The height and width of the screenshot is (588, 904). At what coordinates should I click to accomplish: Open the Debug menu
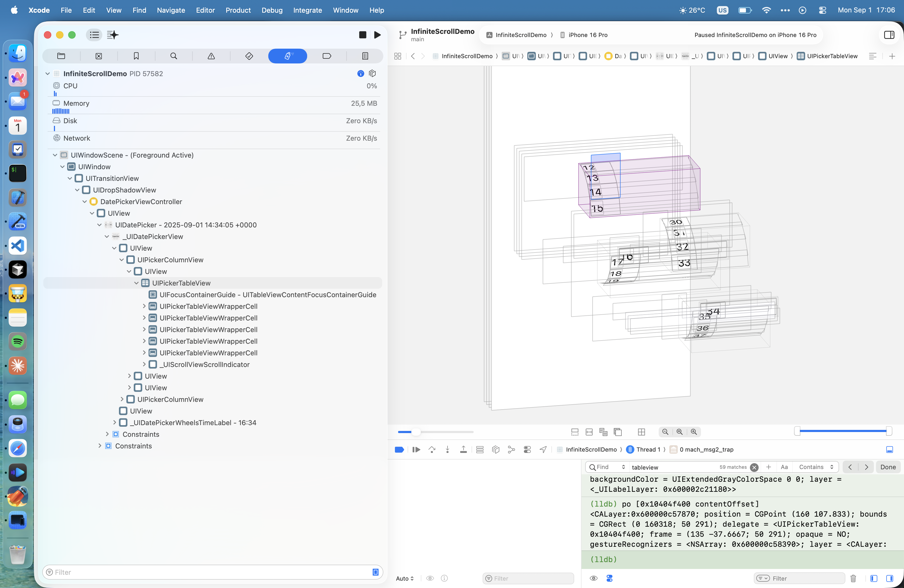[x=271, y=10]
